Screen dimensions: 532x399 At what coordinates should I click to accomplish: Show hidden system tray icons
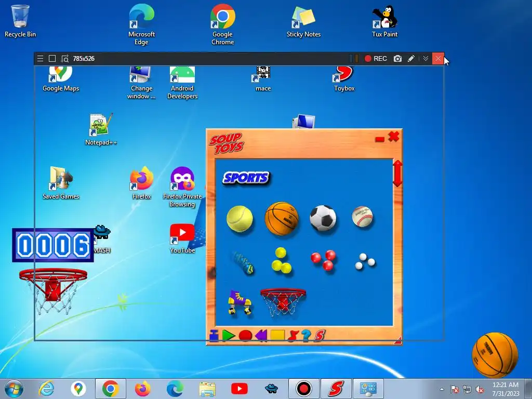coord(442,389)
